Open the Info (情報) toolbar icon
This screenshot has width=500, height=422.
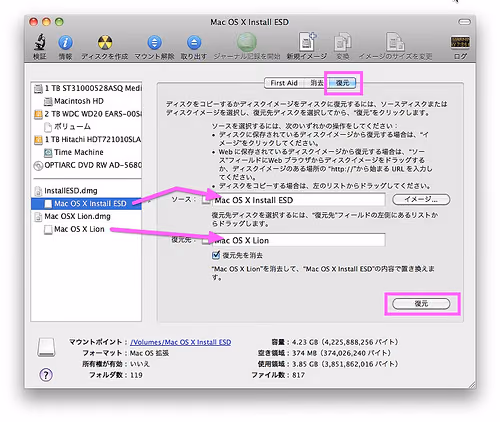[65, 43]
